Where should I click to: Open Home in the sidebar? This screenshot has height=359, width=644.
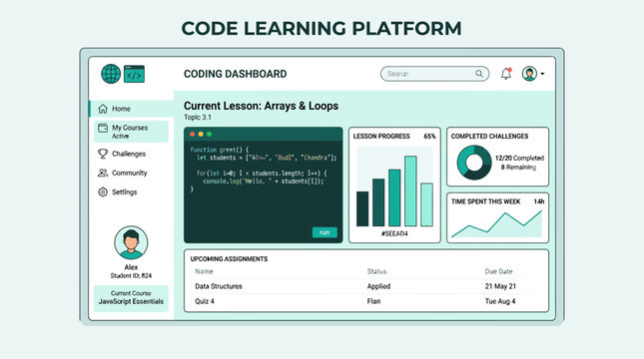click(131, 109)
